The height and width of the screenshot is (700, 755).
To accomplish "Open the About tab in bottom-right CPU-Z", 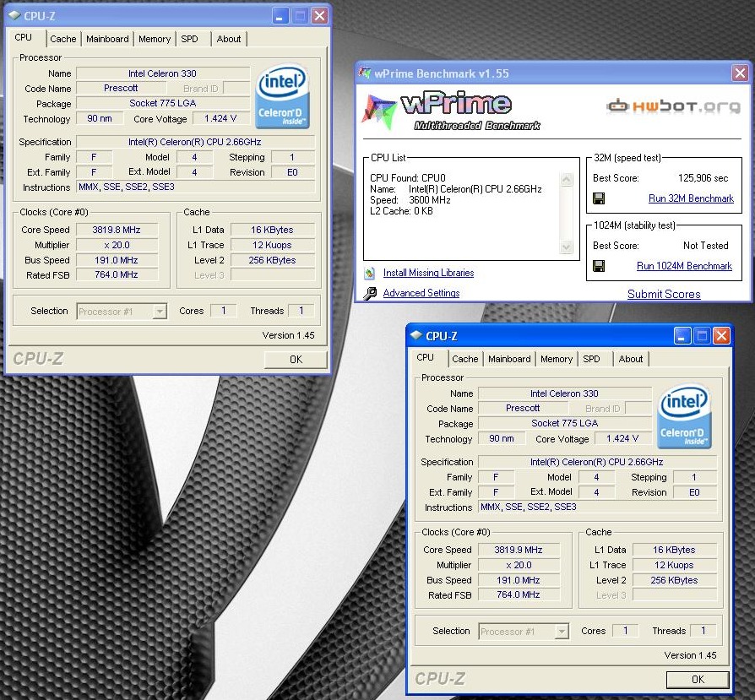I will pos(631,359).
